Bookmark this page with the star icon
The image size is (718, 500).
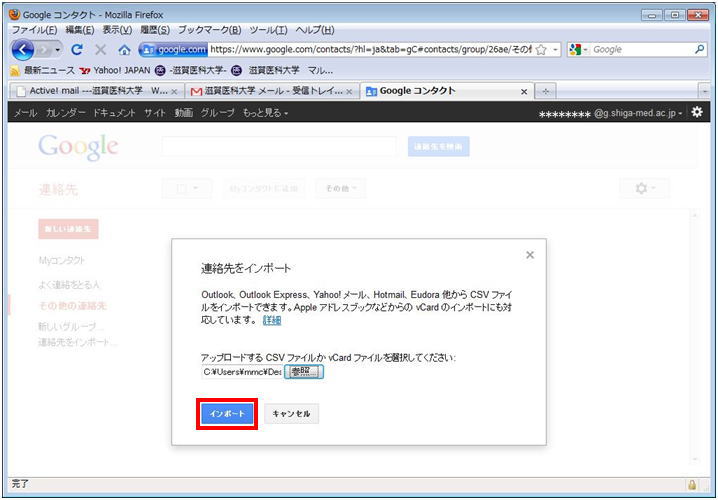click(x=541, y=49)
